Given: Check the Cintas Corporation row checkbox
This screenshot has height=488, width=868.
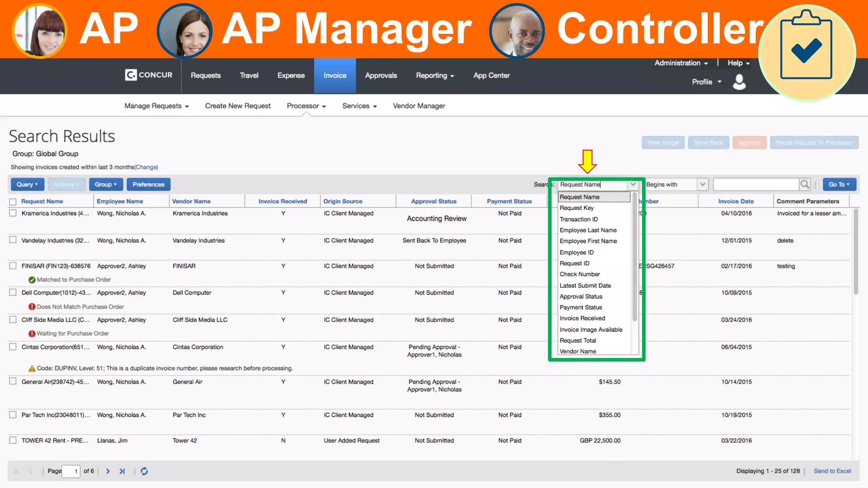Looking at the screenshot, I should coord(13,347).
